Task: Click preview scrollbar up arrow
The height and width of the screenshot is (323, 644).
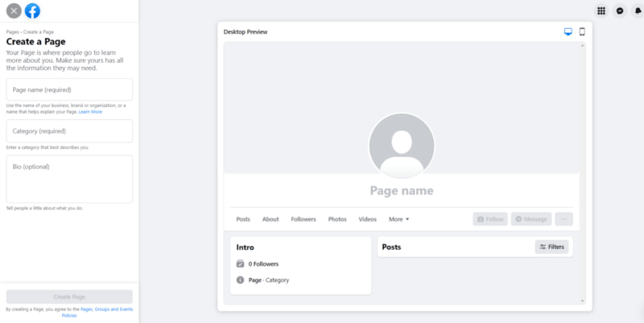Action: click(x=582, y=46)
